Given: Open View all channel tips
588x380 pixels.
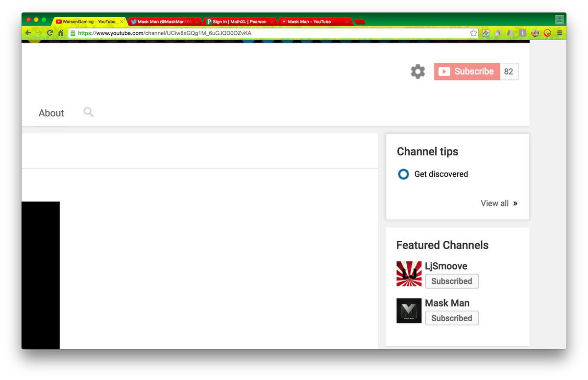Looking at the screenshot, I should coord(499,203).
